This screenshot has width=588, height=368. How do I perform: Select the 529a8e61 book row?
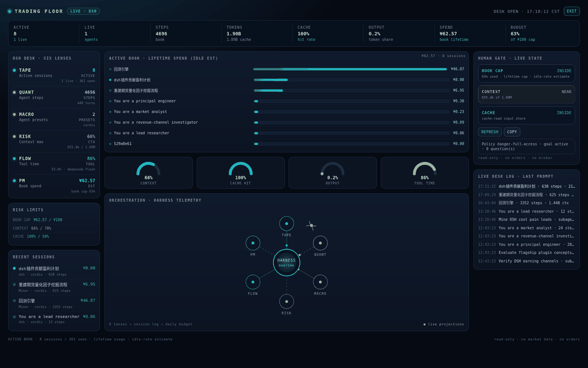pyautogui.click(x=286, y=144)
